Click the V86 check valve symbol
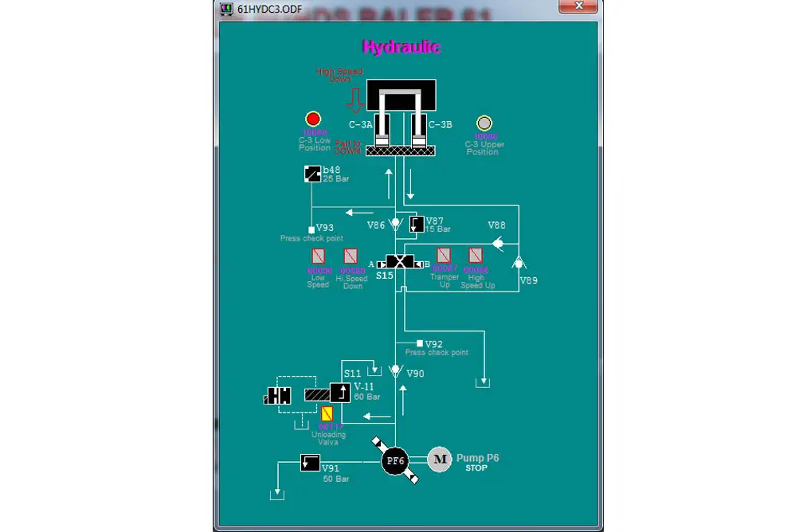The height and width of the screenshot is (532, 811). (396, 225)
